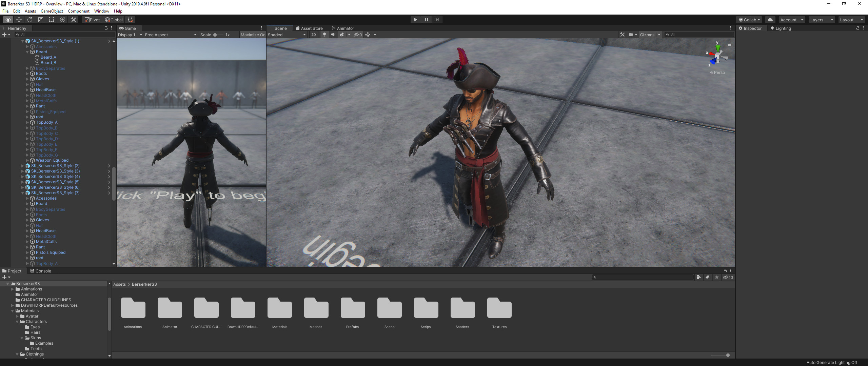The image size is (868, 366).
Task: Toggle grid snapping icon in top toolbar
Action: click(x=130, y=20)
